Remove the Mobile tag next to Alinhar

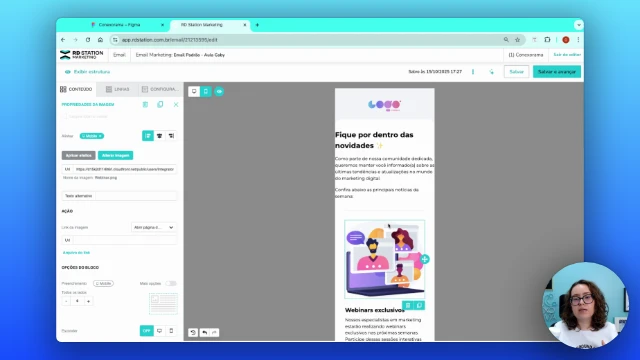(100, 136)
